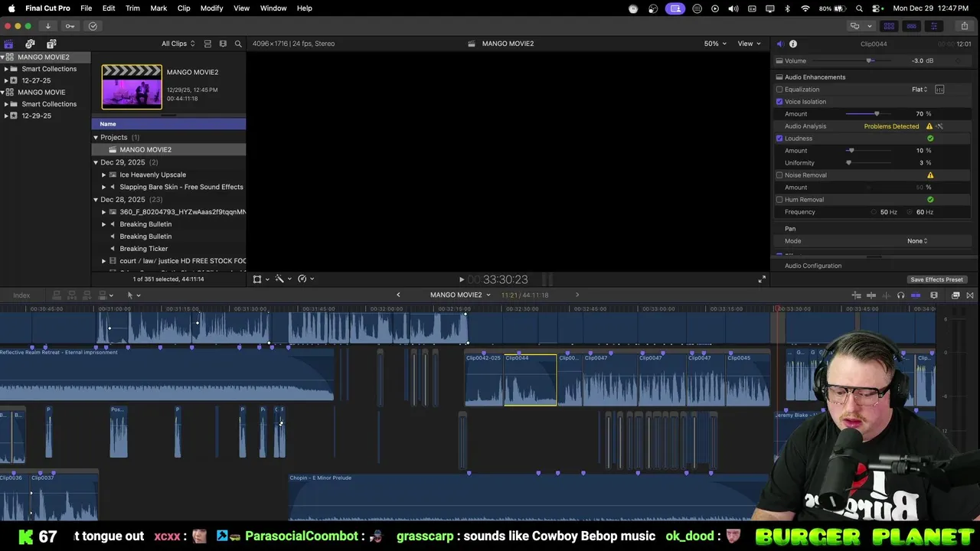Open the viewer 50% zoom dropdown
Viewport: 980px width, 551px height.
[x=715, y=44]
